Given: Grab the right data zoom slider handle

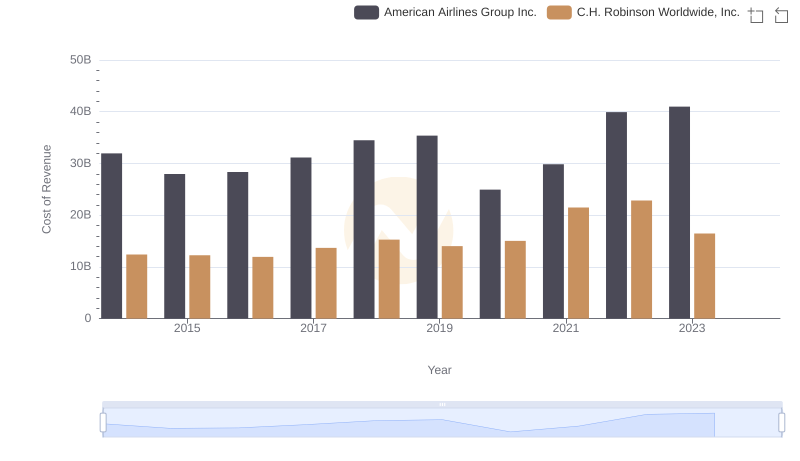Looking at the screenshot, I should [781, 423].
